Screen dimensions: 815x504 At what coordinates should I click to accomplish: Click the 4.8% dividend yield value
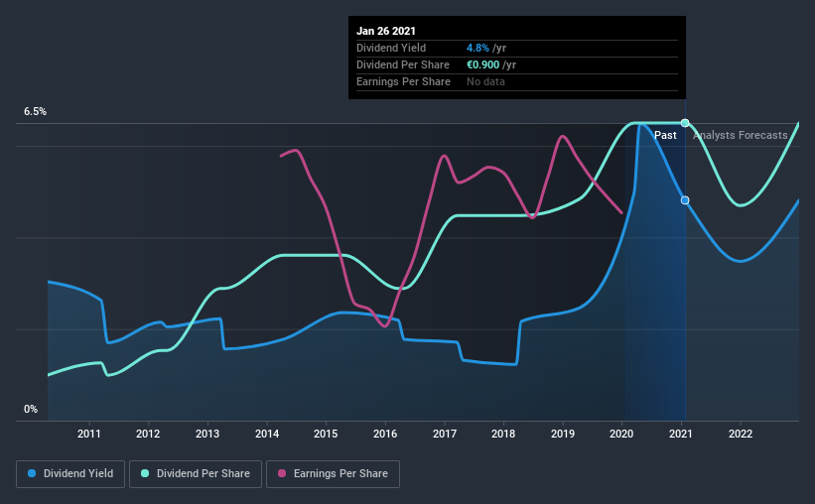pyautogui.click(x=477, y=48)
